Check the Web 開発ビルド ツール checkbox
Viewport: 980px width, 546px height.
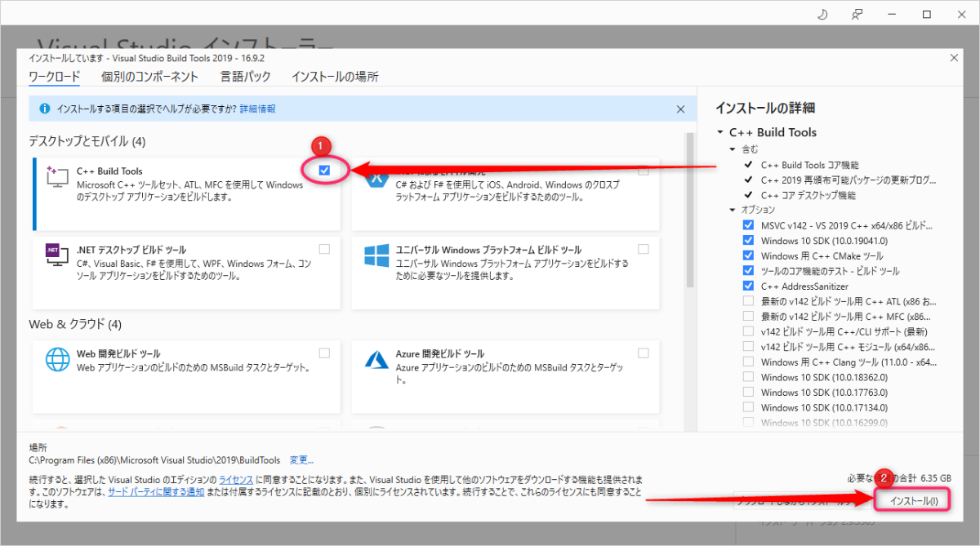325,353
